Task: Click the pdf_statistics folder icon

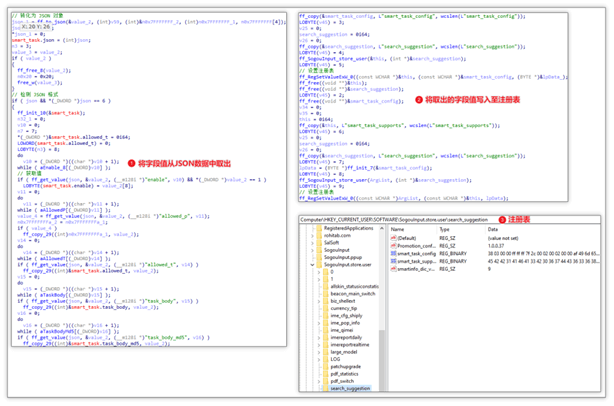Action: (x=326, y=374)
